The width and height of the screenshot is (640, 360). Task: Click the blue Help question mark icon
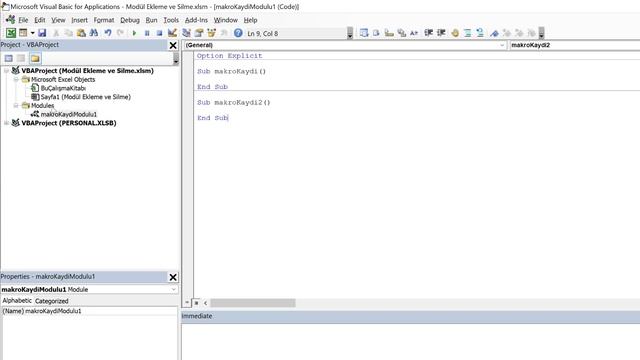(238, 33)
